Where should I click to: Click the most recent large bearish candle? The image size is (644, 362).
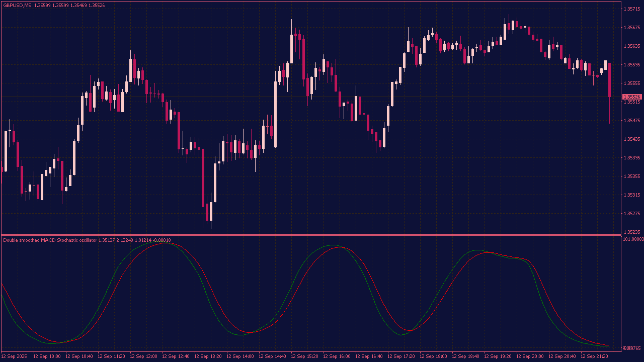609,79
